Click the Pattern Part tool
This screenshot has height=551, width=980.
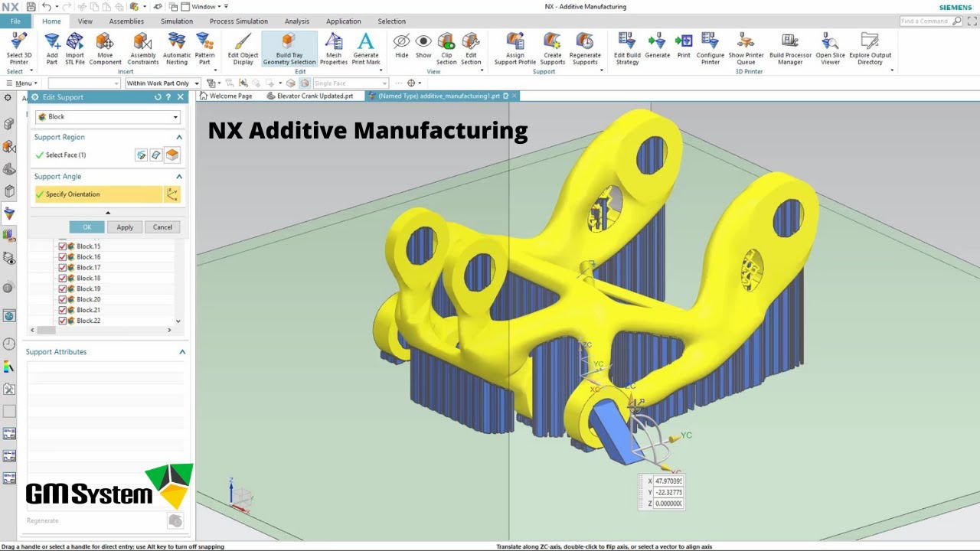coord(204,48)
